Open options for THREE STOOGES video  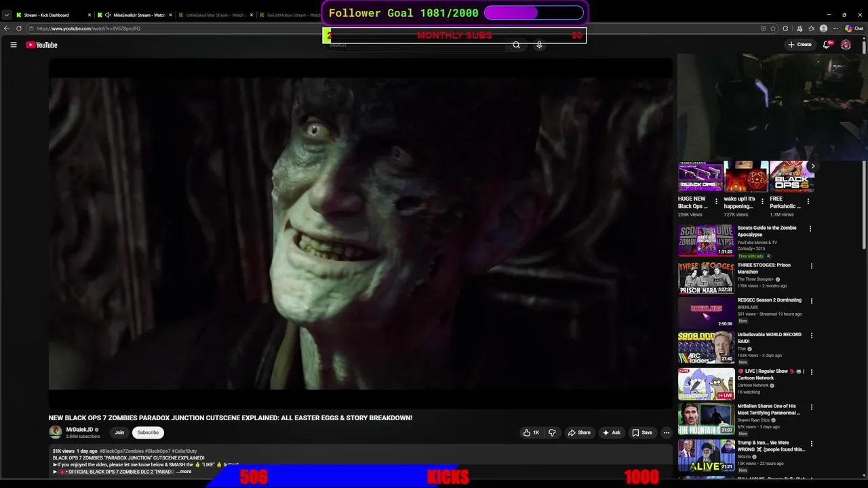coord(811,266)
